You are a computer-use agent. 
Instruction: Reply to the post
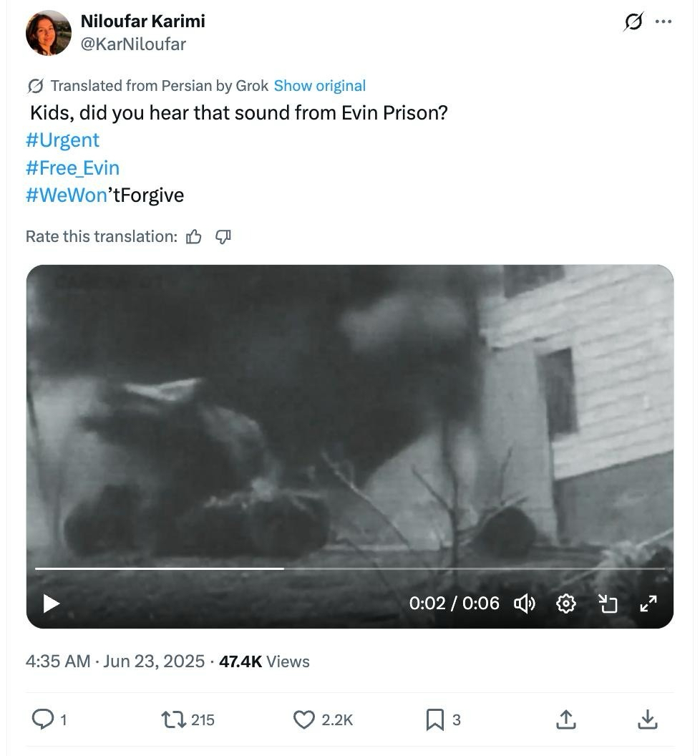pos(44,719)
